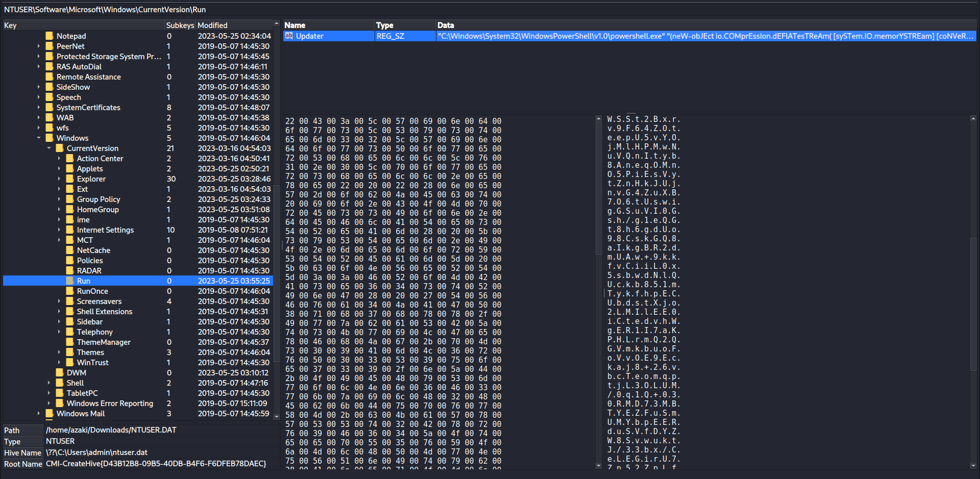Sort tree by Key column header

click(83, 25)
